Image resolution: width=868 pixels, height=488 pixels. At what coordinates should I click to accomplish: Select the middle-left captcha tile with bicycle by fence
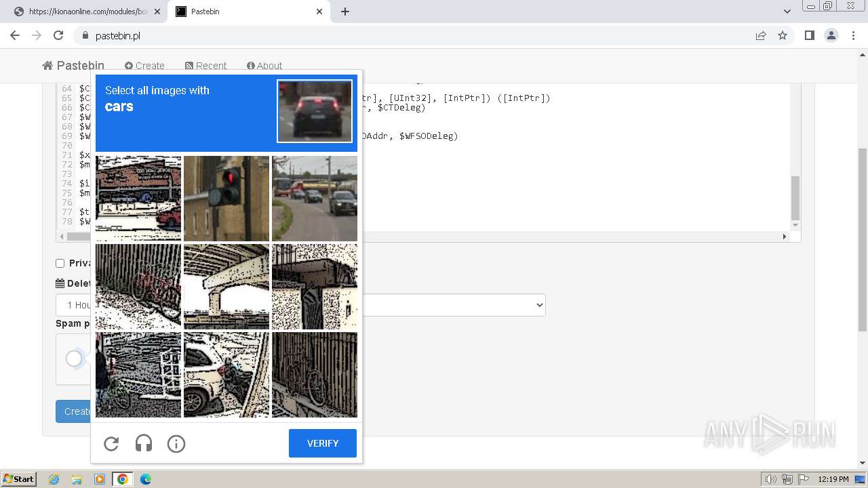(138, 287)
